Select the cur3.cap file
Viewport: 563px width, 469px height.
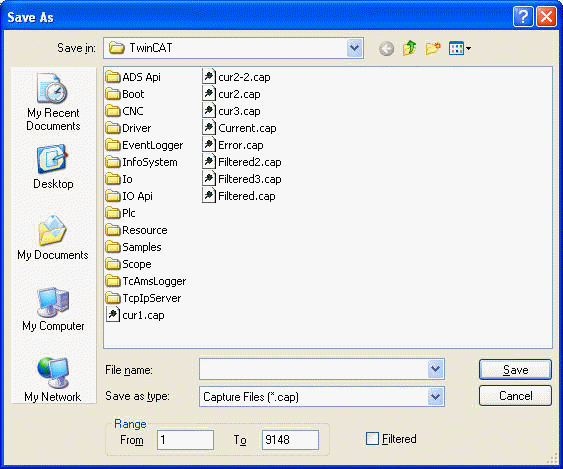point(231,111)
